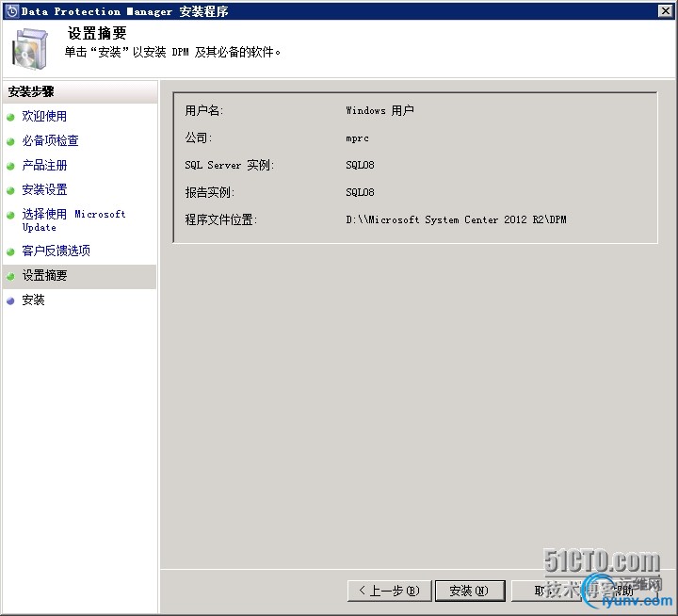Click the green bullet beside 客户反馈选项
This screenshot has height=616, width=678.
click(x=10, y=251)
